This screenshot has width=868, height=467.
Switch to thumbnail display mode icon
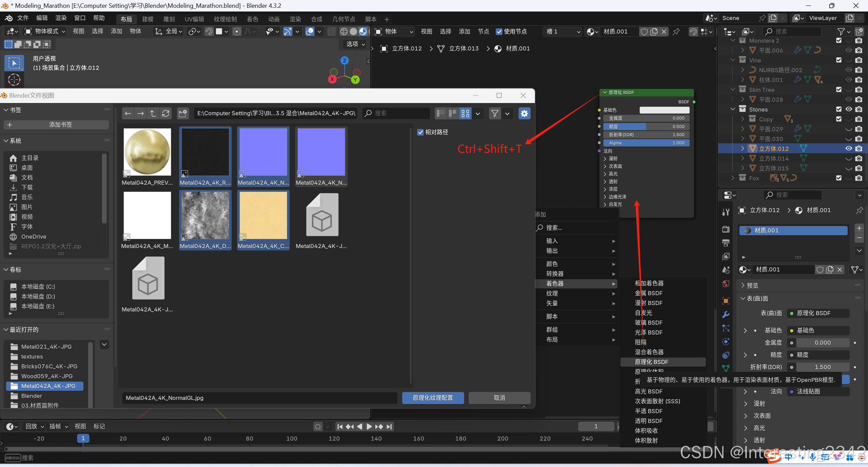pyautogui.click(x=465, y=113)
